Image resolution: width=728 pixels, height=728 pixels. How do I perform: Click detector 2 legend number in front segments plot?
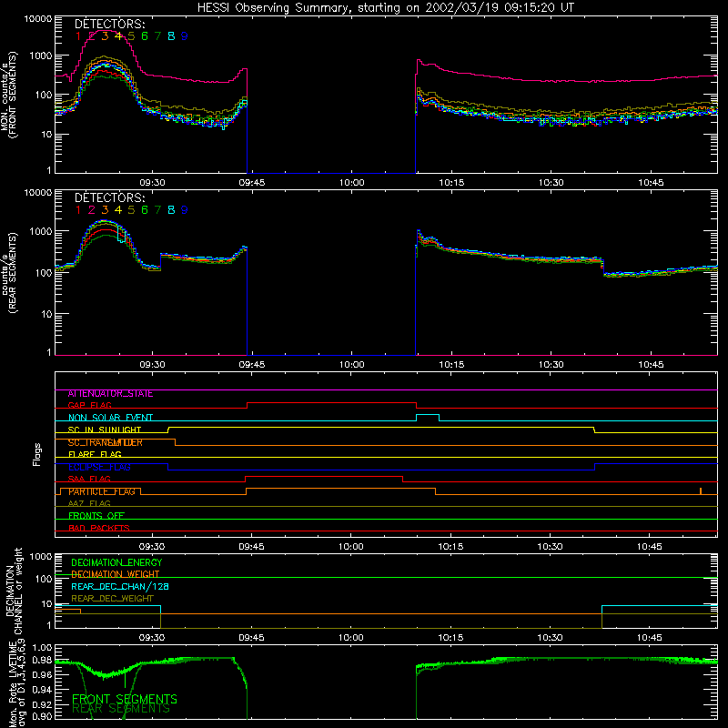(92, 36)
